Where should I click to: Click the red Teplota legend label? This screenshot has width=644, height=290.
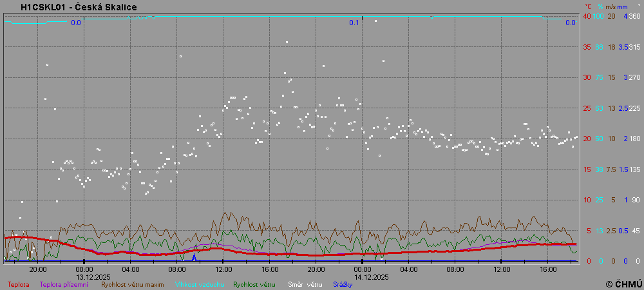pos(18,284)
